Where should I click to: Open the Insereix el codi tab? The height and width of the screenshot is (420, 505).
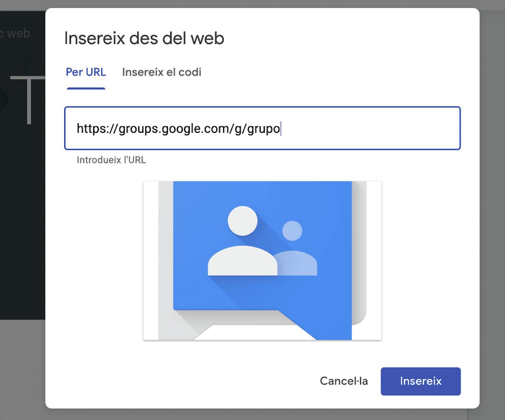pyautogui.click(x=162, y=72)
